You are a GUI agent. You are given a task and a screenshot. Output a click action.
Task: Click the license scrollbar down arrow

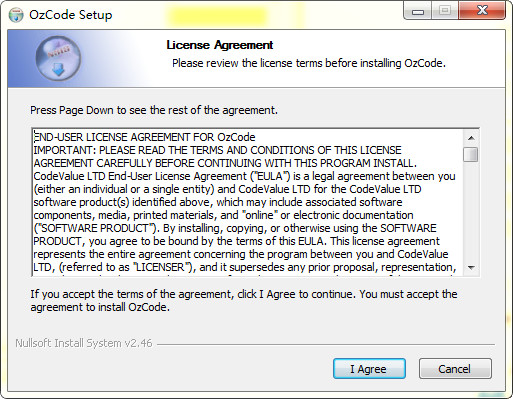tap(471, 268)
